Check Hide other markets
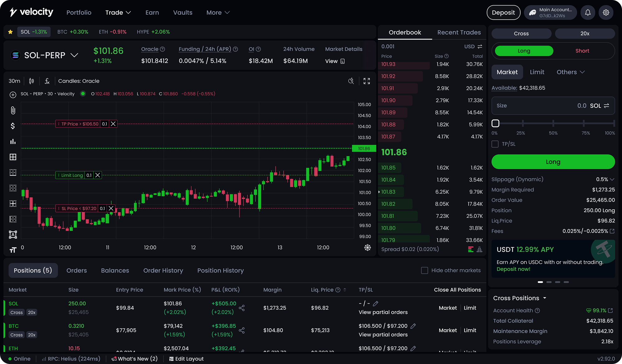 coord(425,271)
